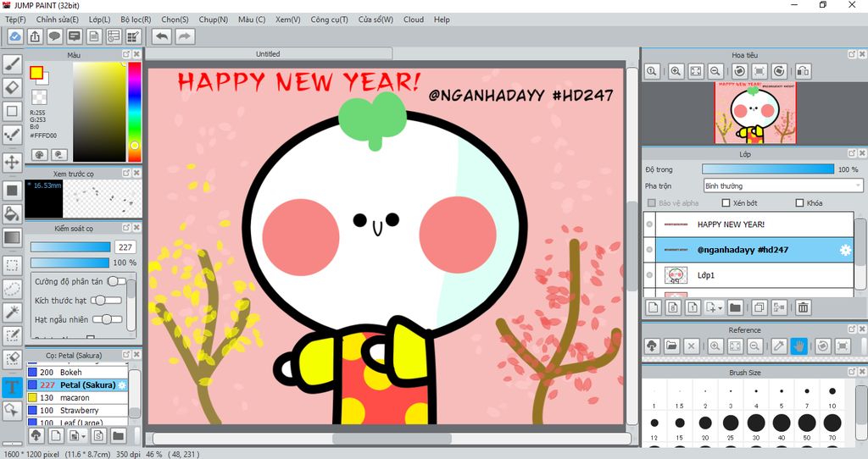
Task: Click the cloud save icon in toolbar
Action: (15, 36)
